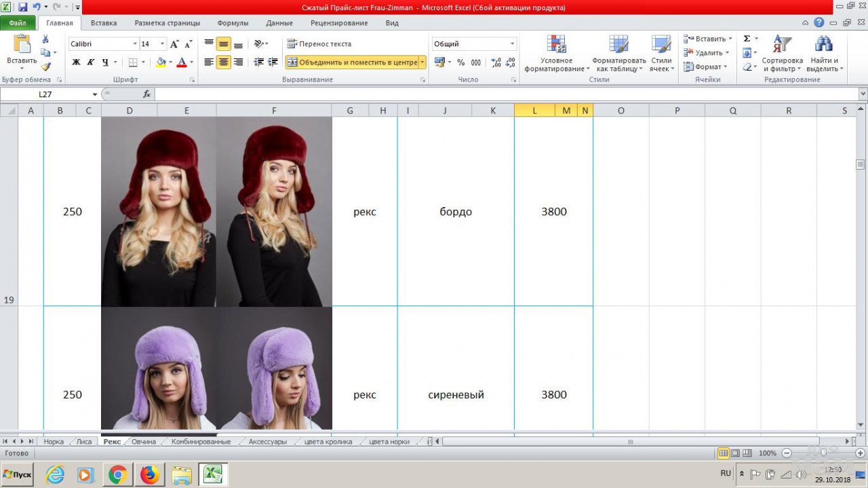868x488 pixels.
Task: Toggle Wrap Text (Перенос текста)
Action: (319, 44)
